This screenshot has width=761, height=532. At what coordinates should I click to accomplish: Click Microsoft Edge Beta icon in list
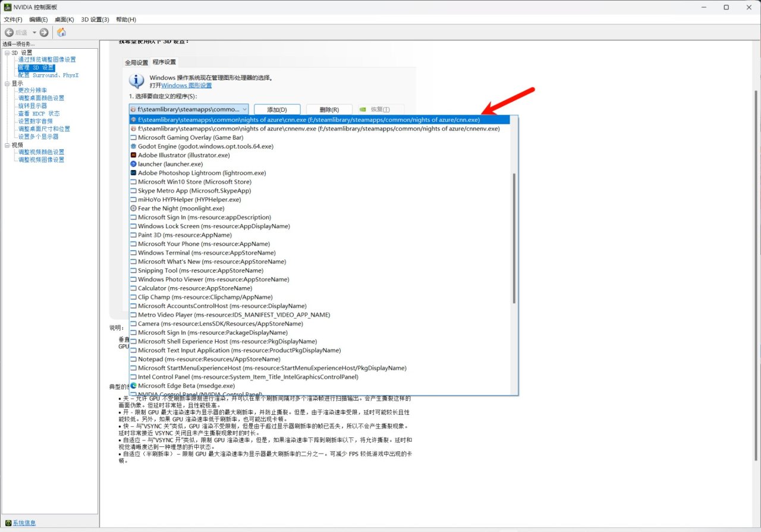133,386
